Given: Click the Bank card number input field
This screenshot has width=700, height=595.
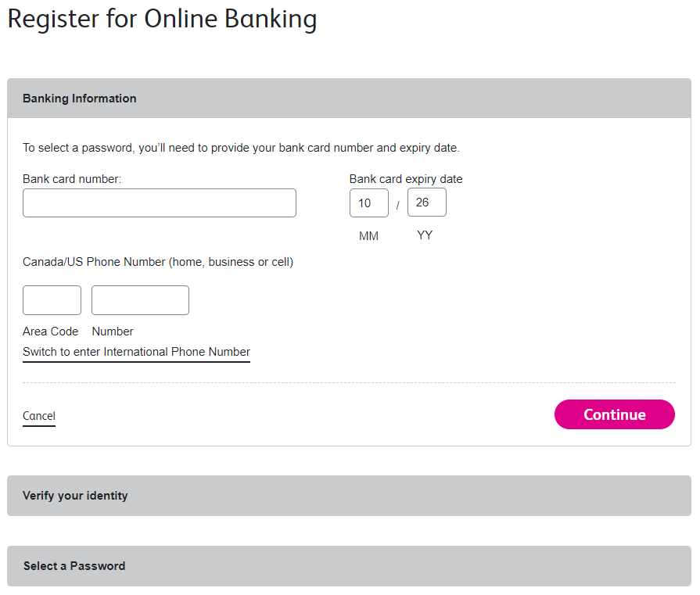Looking at the screenshot, I should pos(160,203).
